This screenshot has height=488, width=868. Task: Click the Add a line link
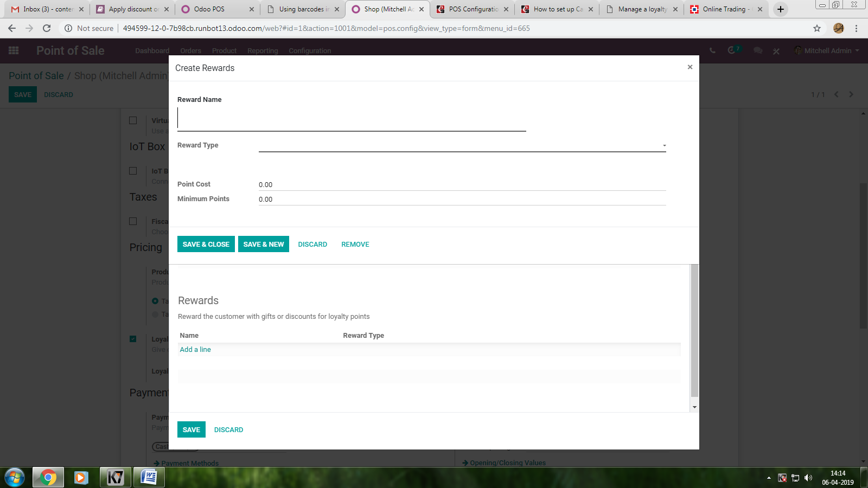tap(195, 349)
